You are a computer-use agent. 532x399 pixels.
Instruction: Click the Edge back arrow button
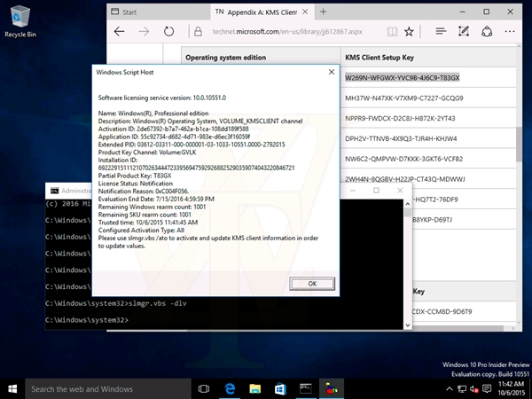[120, 31]
